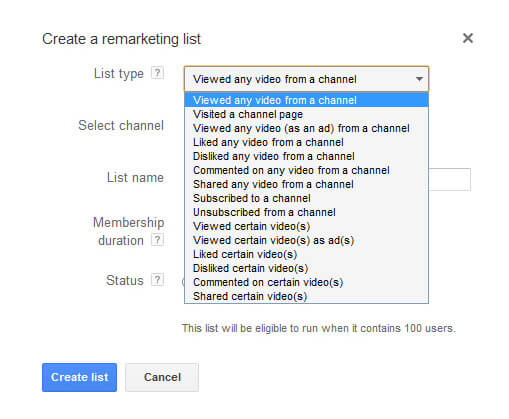
Task: Select 'Shared any video from a channel'
Action: tap(306, 184)
